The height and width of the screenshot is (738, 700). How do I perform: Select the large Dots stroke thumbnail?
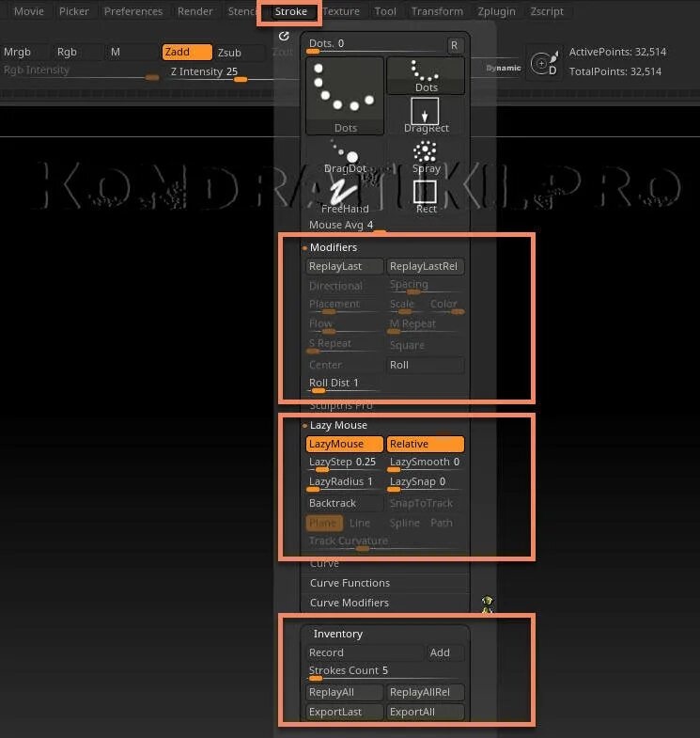(345, 97)
